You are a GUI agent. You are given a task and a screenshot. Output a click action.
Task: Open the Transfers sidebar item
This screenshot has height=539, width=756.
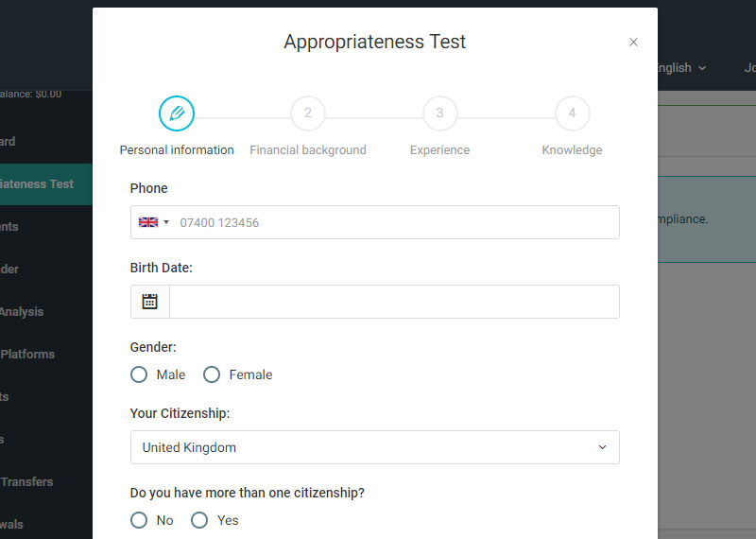coord(26,481)
